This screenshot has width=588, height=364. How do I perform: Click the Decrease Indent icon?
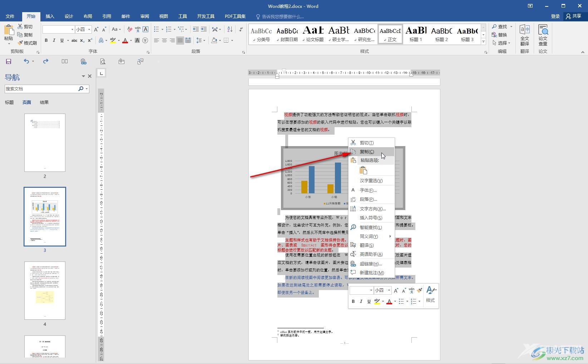click(196, 29)
